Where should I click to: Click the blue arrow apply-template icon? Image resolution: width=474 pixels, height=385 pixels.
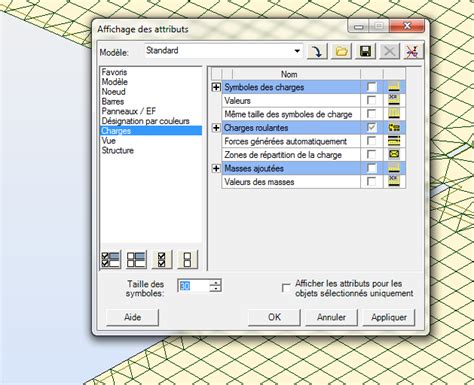(x=317, y=51)
